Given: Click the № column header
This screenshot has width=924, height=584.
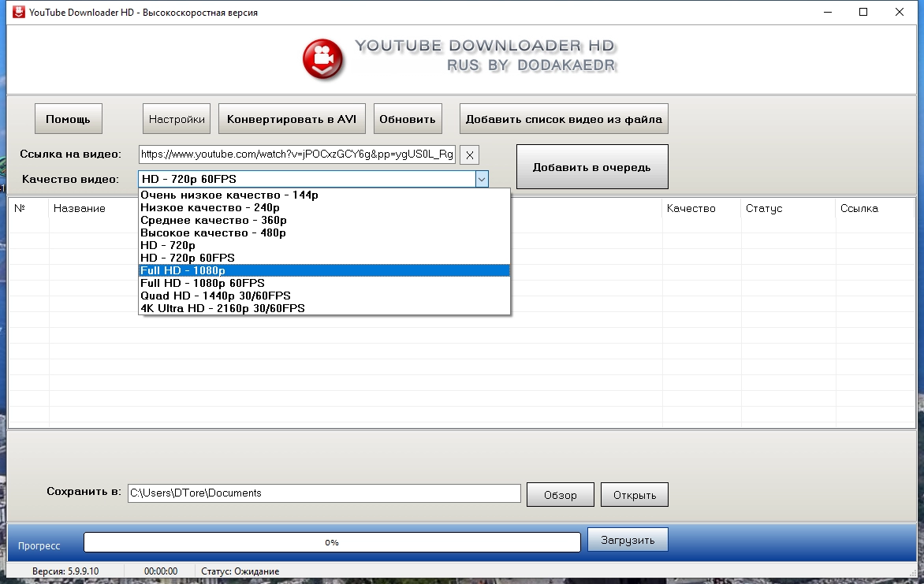Looking at the screenshot, I should (28, 208).
